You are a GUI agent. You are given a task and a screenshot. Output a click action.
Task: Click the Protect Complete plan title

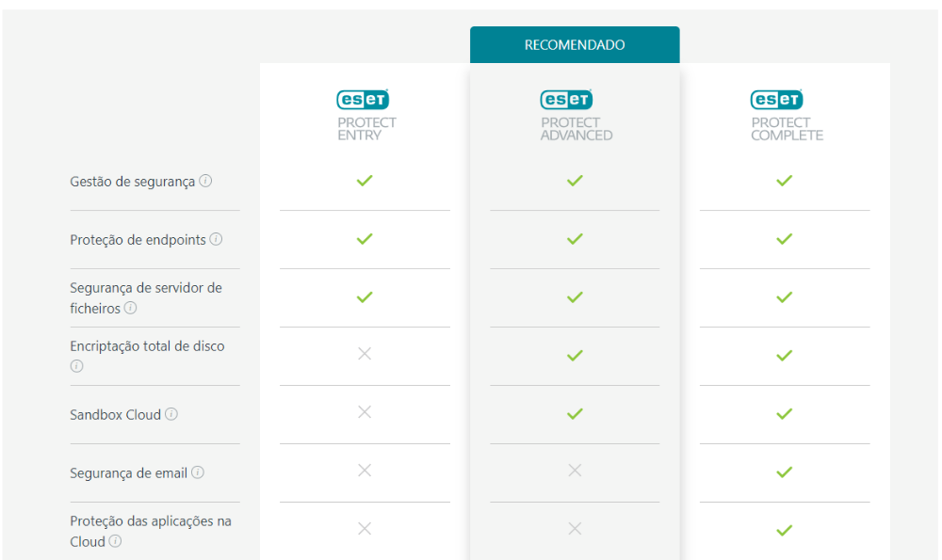(x=787, y=129)
